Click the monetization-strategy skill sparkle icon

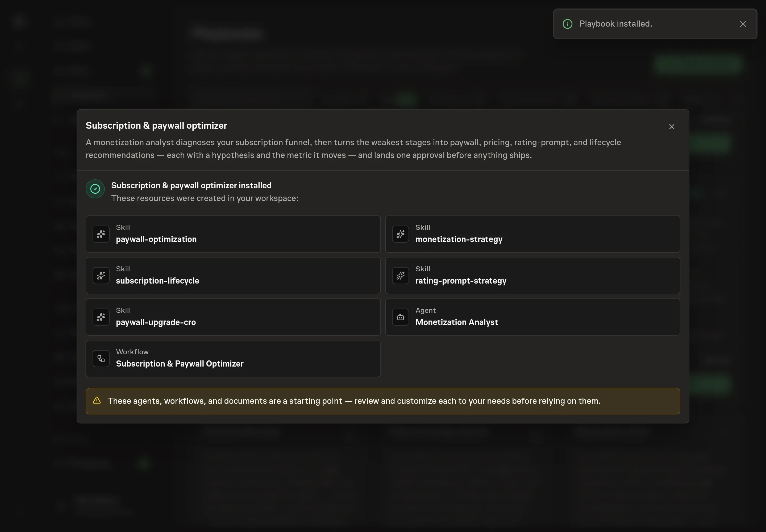click(400, 234)
